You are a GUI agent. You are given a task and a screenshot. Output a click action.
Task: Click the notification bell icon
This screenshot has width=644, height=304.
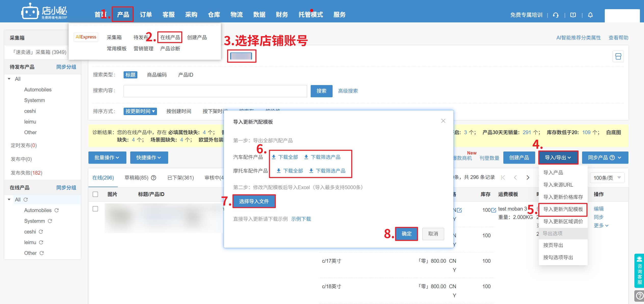(590, 15)
